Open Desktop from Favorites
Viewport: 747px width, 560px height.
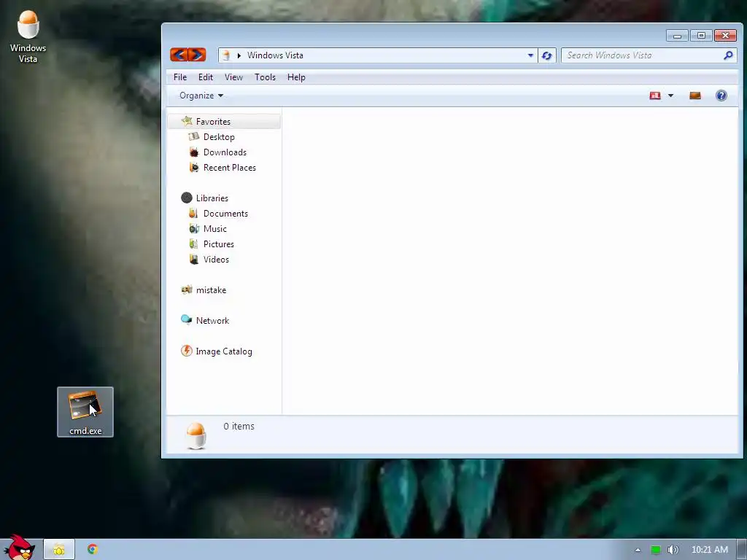click(219, 136)
